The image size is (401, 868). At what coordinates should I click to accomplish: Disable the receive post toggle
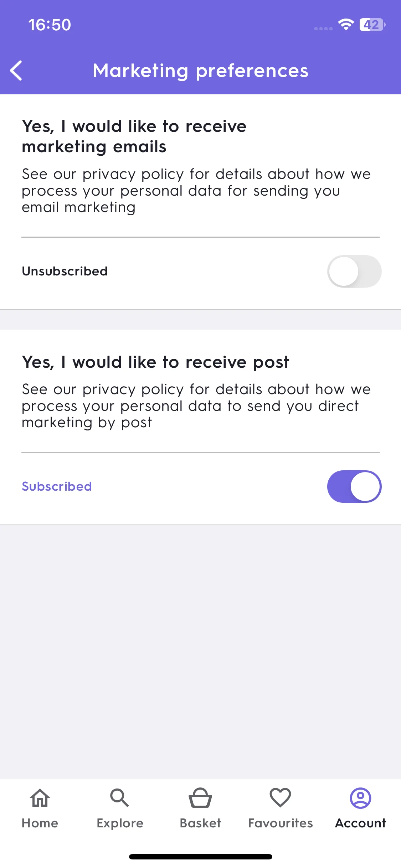pyautogui.click(x=354, y=486)
